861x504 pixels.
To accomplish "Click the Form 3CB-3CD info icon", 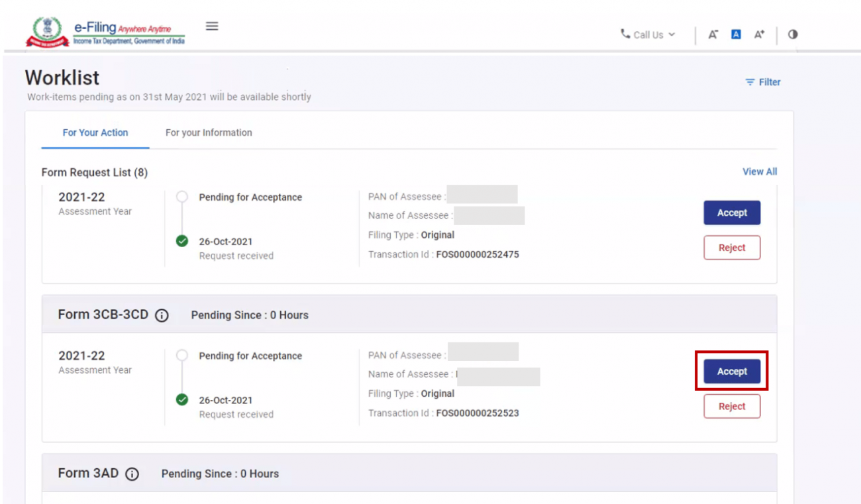I will [162, 316].
